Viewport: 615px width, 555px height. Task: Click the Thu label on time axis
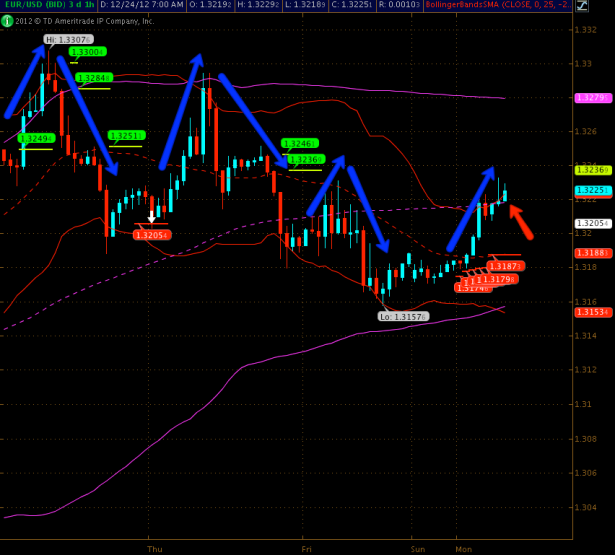[154, 549]
